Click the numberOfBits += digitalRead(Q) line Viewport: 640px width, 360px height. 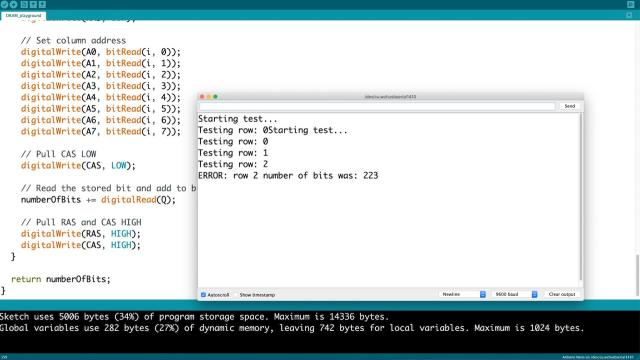pos(98,200)
